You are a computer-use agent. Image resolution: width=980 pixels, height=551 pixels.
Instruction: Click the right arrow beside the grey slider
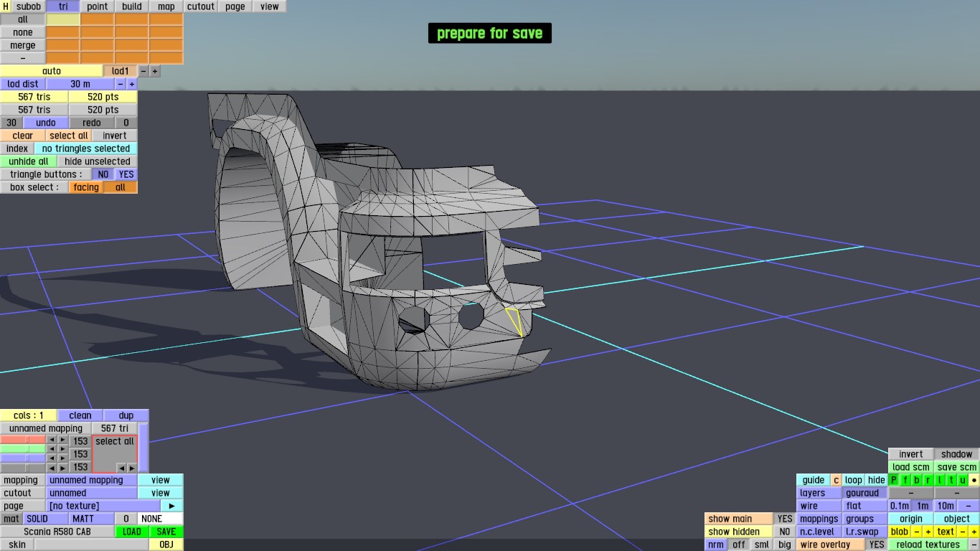tap(62, 468)
